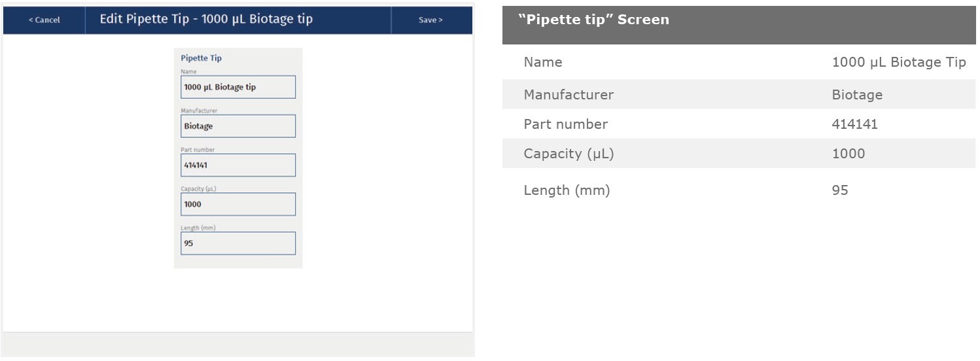
Task: Click the 414141 value in reference table
Action: tap(854, 124)
